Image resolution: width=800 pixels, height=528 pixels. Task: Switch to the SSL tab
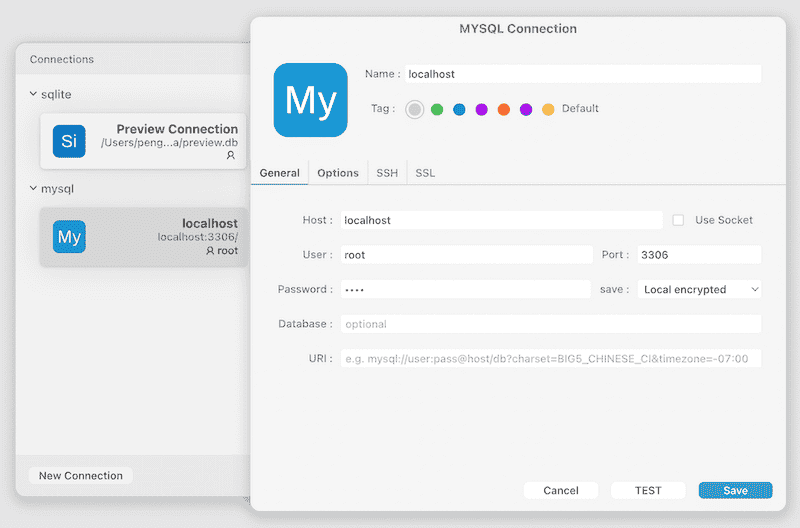click(x=425, y=173)
